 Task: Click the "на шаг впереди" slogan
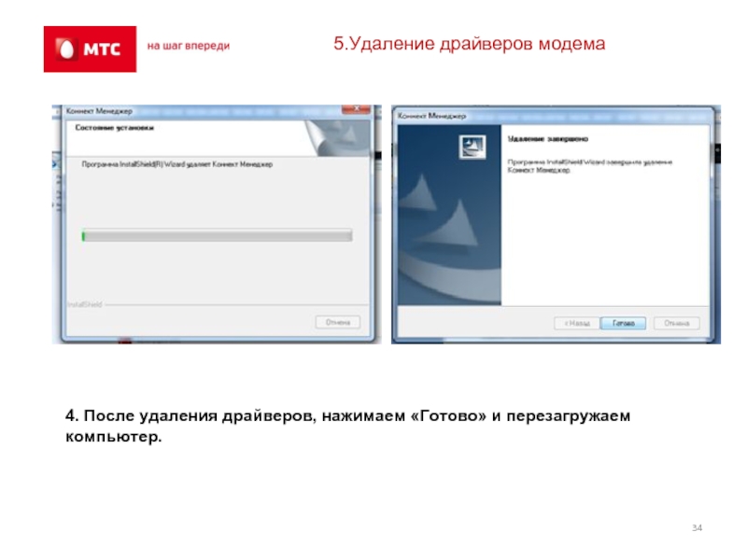189,46
